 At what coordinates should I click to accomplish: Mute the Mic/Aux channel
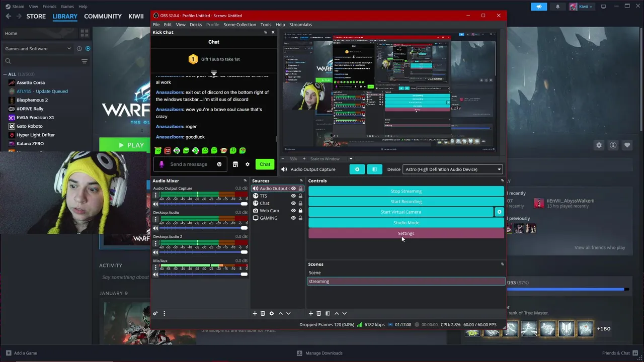click(x=155, y=275)
